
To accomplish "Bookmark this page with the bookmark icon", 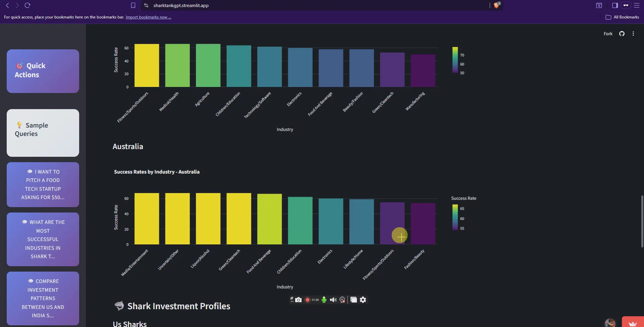I will [x=133, y=5].
